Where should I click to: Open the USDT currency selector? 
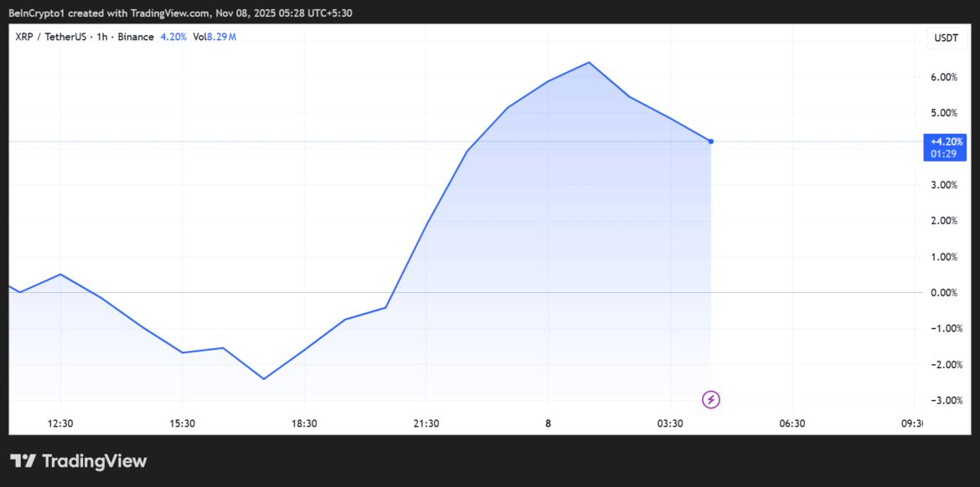point(946,38)
